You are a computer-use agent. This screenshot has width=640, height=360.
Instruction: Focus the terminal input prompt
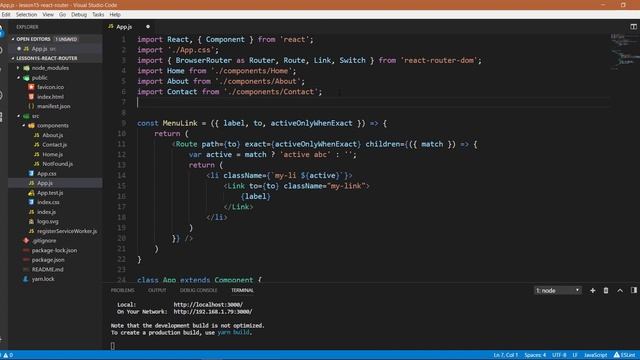[113, 346]
